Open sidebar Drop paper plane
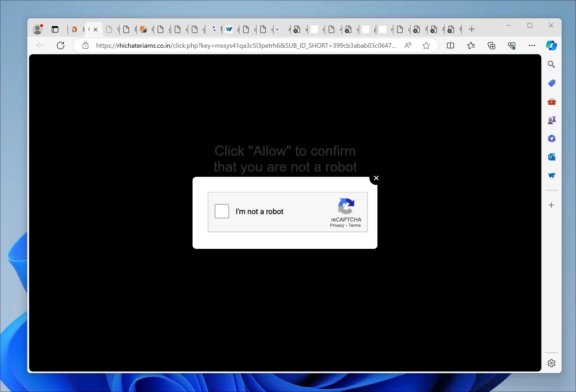Viewport: 576px width, 392px height. click(x=551, y=175)
